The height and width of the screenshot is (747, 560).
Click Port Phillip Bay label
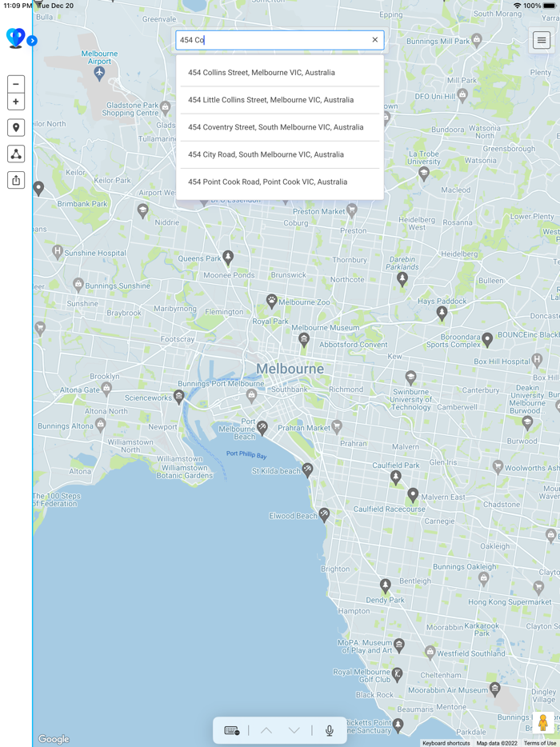[x=246, y=454]
